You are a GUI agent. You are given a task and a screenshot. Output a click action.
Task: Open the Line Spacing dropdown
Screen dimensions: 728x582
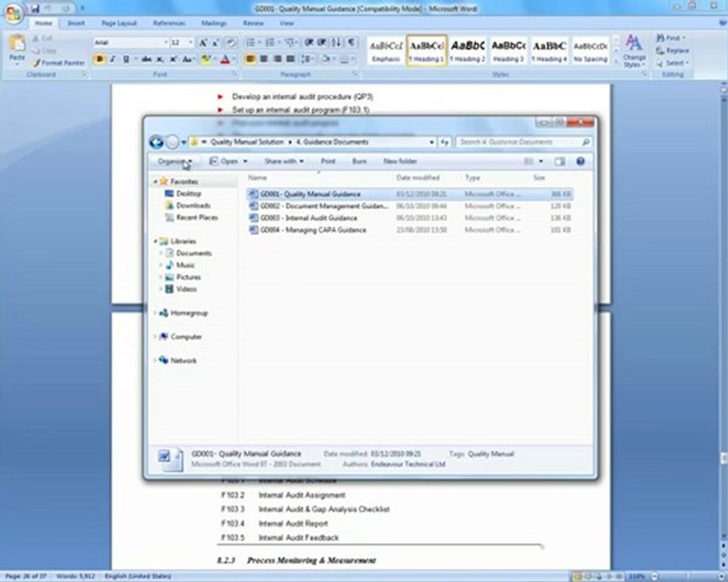[307, 59]
